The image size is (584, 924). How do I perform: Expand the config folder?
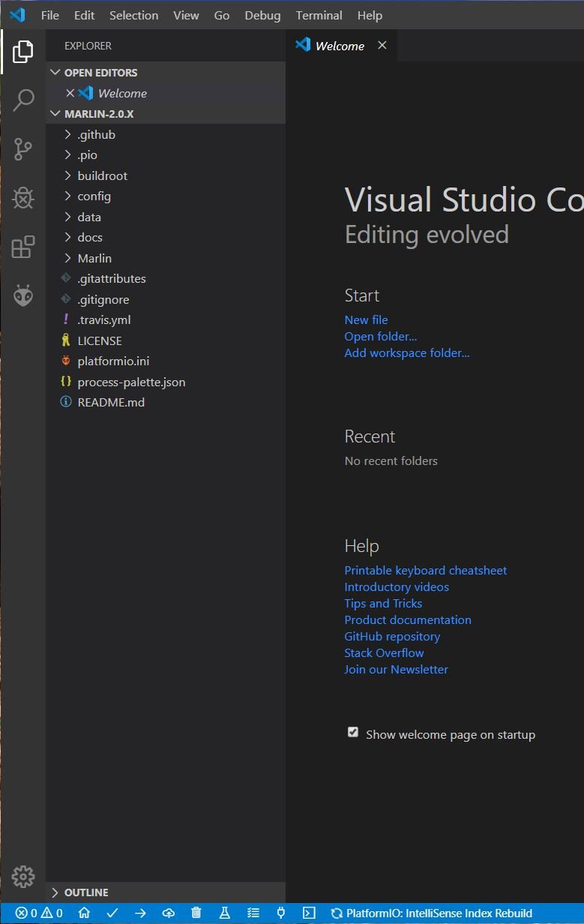pos(166,196)
